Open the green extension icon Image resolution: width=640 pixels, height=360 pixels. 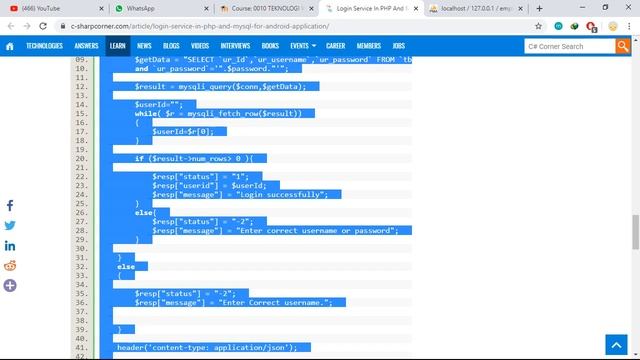pyautogui.click(x=574, y=26)
